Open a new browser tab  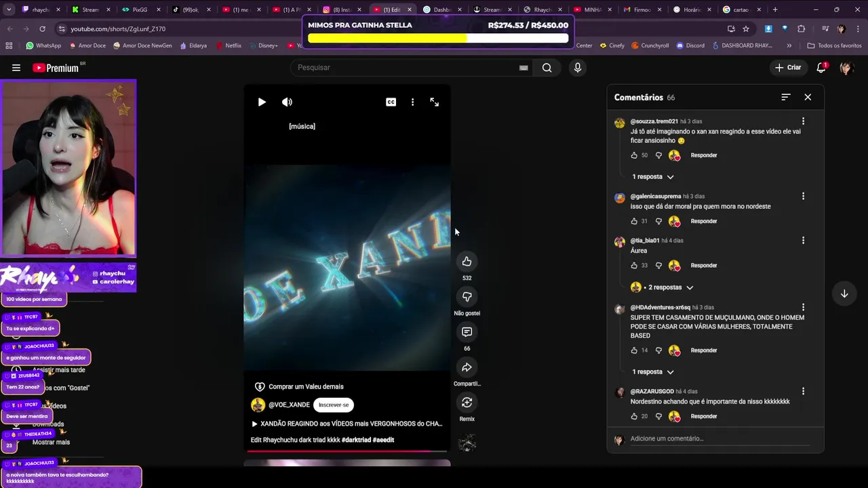click(x=775, y=9)
